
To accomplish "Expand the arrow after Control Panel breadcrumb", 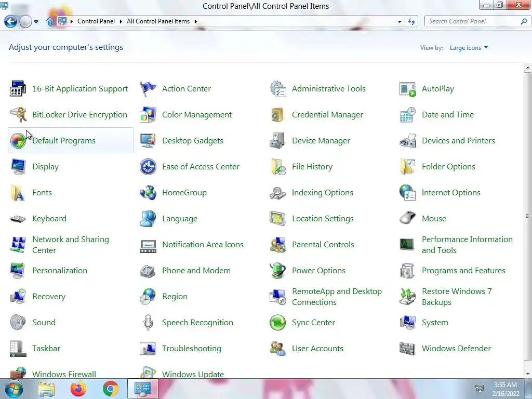I will (121, 21).
